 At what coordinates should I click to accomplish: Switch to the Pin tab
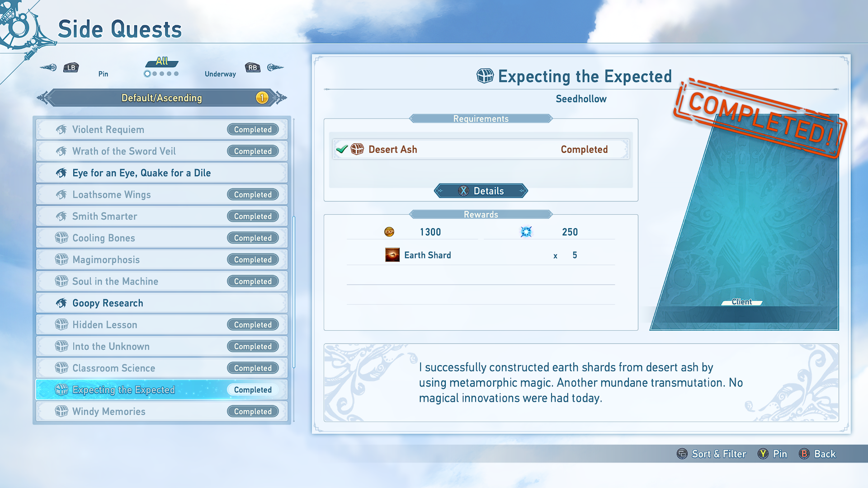point(103,74)
